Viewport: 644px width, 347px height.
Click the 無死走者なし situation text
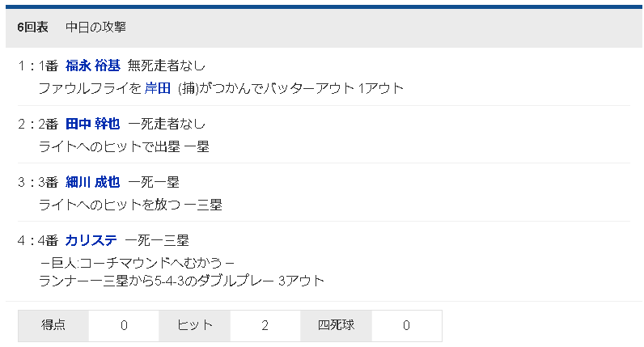tap(167, 66)
